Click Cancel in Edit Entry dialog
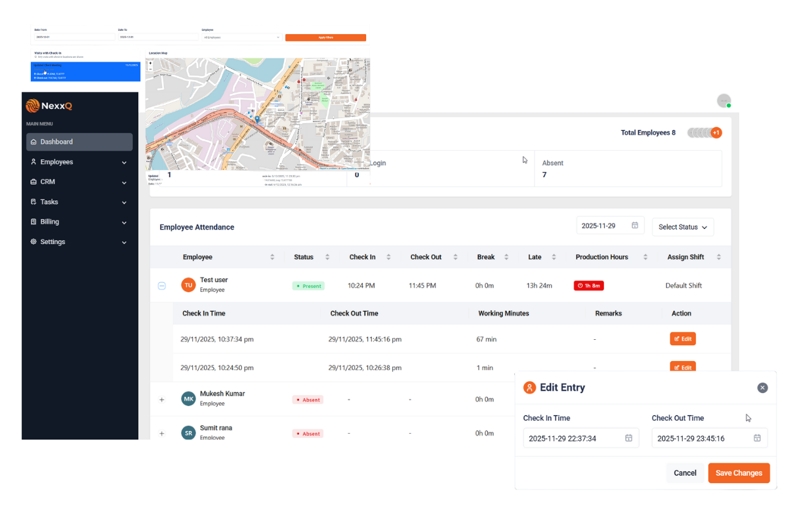Viewport: 812px width, 517px height. tap(685, 473)
